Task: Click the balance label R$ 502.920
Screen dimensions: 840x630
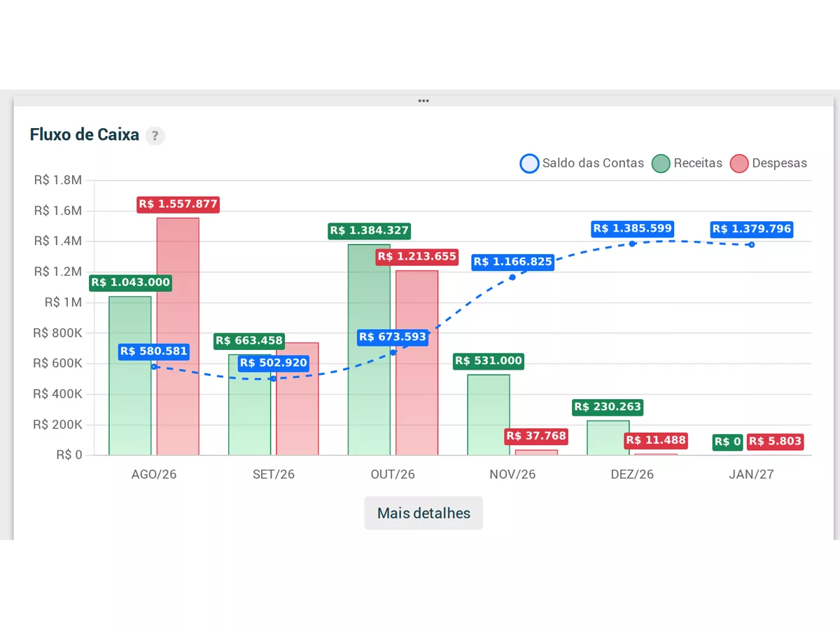Action: pos(274,363)
